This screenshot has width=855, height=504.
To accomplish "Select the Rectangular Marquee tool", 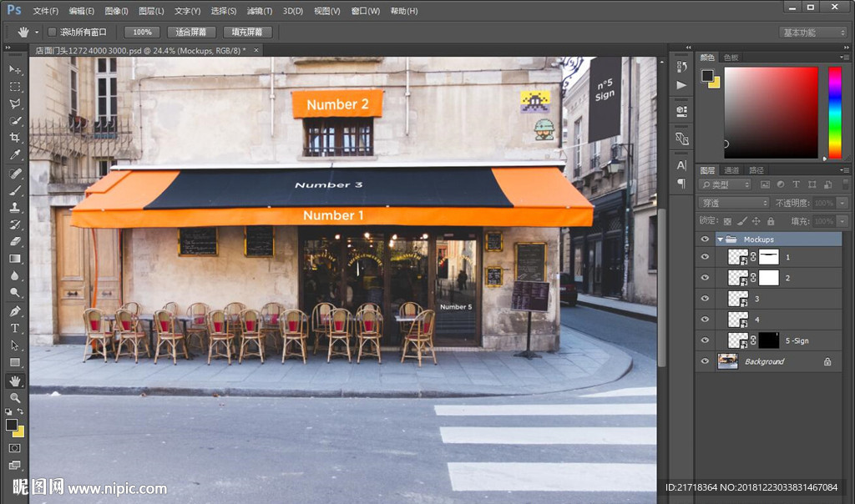I will [x=15, y=87].
